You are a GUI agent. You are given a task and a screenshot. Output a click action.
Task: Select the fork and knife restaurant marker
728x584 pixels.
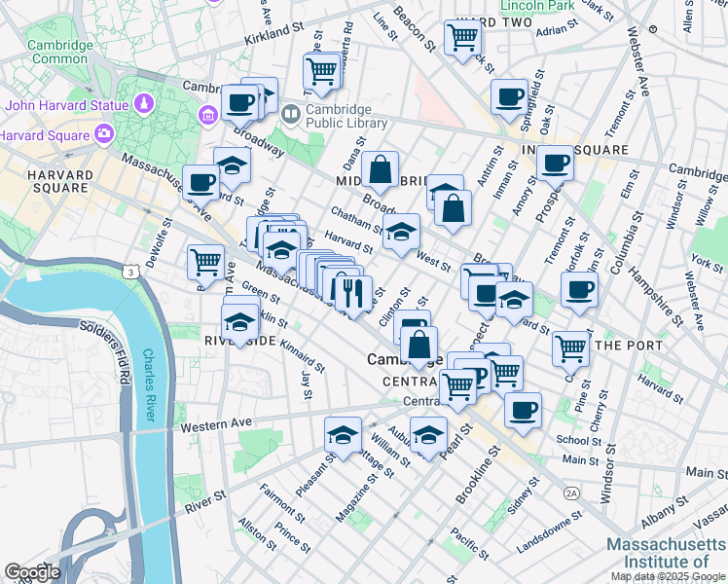point(353,297)
